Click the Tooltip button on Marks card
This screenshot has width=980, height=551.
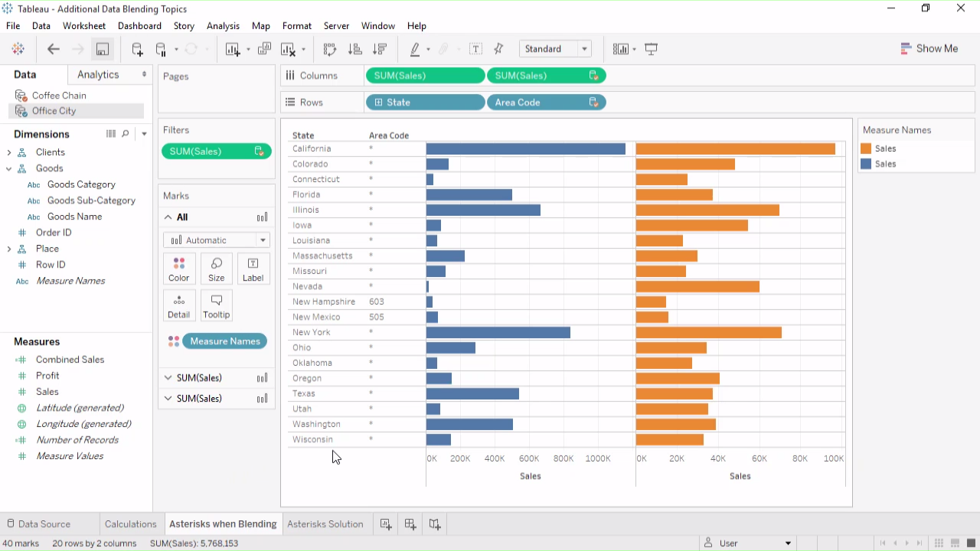coord(216,305)
